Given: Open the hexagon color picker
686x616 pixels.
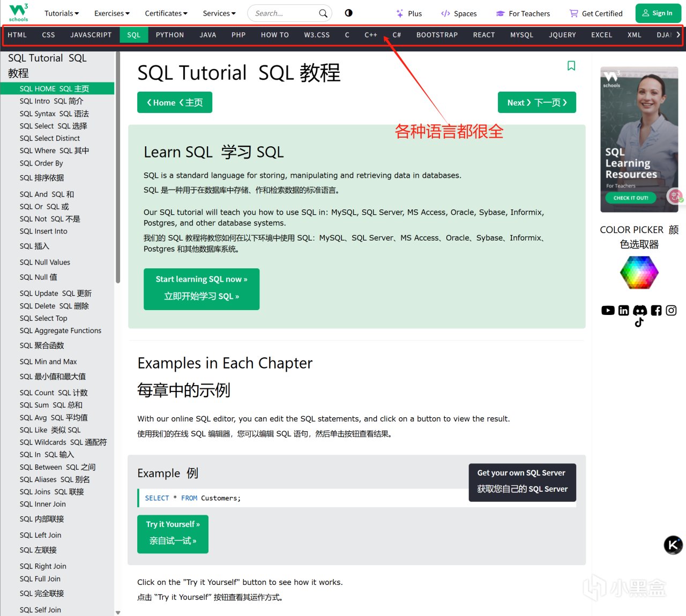Looking at the screenshot, I should click(x=639, y=272).
